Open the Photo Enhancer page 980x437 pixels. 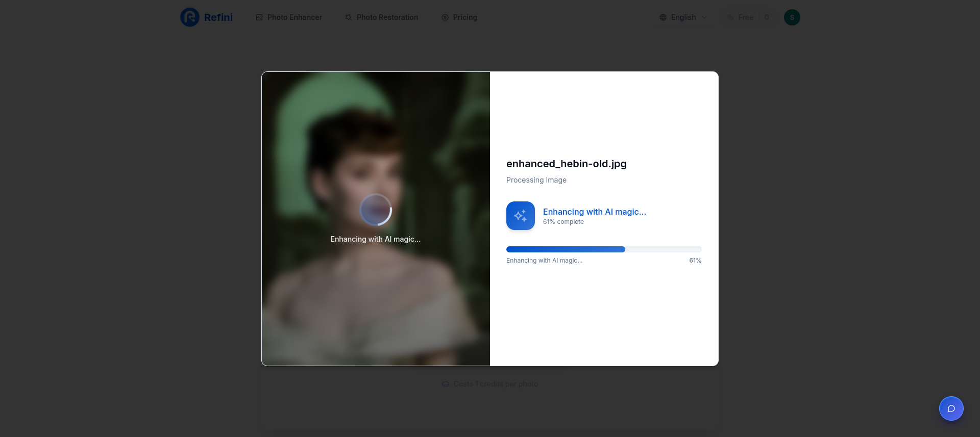pos(289,17)
